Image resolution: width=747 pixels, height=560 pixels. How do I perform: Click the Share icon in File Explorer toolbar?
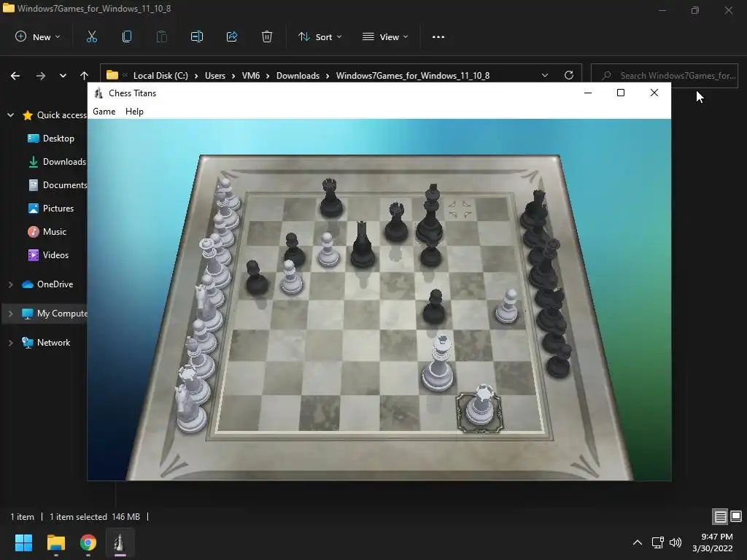tap(232, 36)
